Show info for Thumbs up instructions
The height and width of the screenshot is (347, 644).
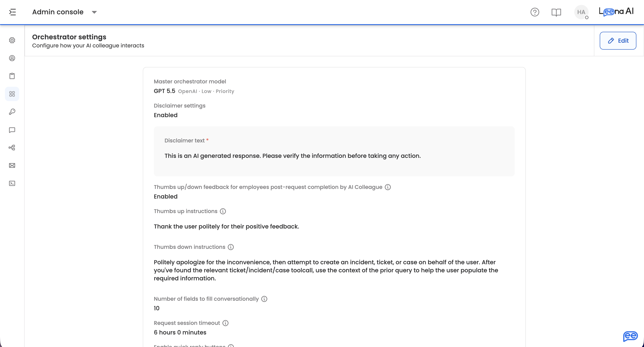pos(223,211)
